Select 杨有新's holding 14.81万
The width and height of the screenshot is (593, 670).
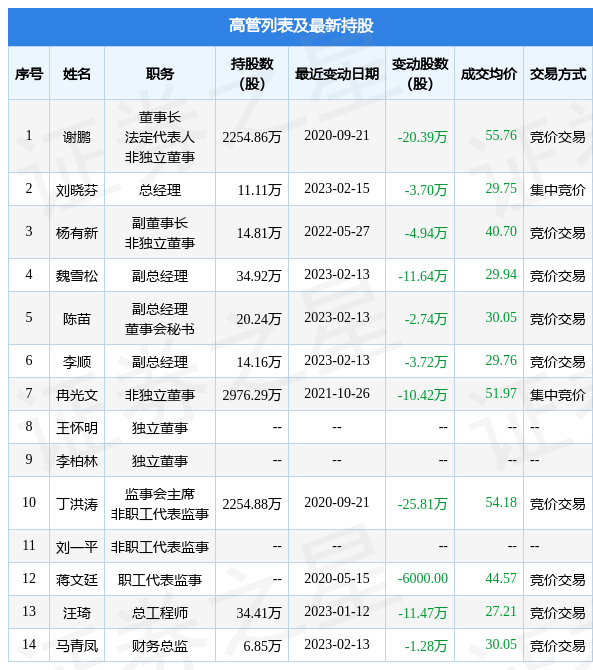tap(259, 233)
